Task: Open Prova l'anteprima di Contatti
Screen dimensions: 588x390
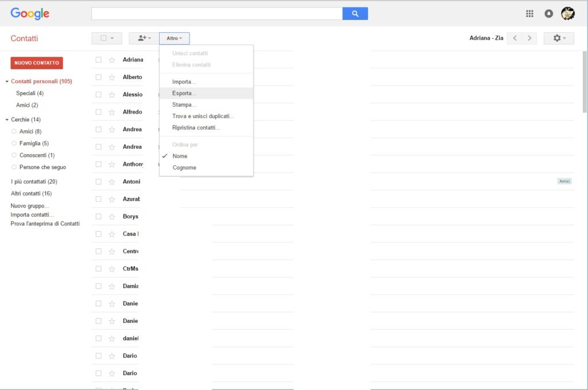Action: 44,224
